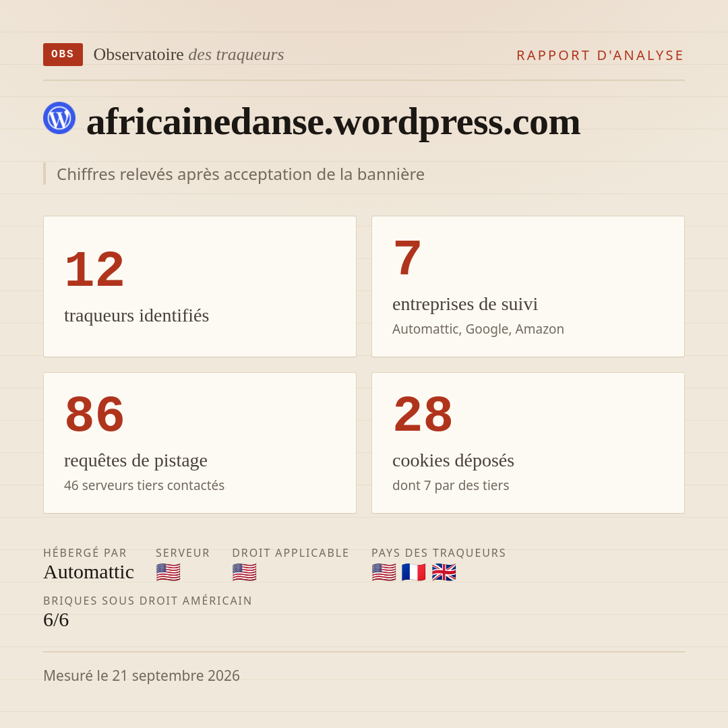The width and height of the screenshot is (728, 728).
Task: Click the number 28 cookies value
Action: [423, 414]
